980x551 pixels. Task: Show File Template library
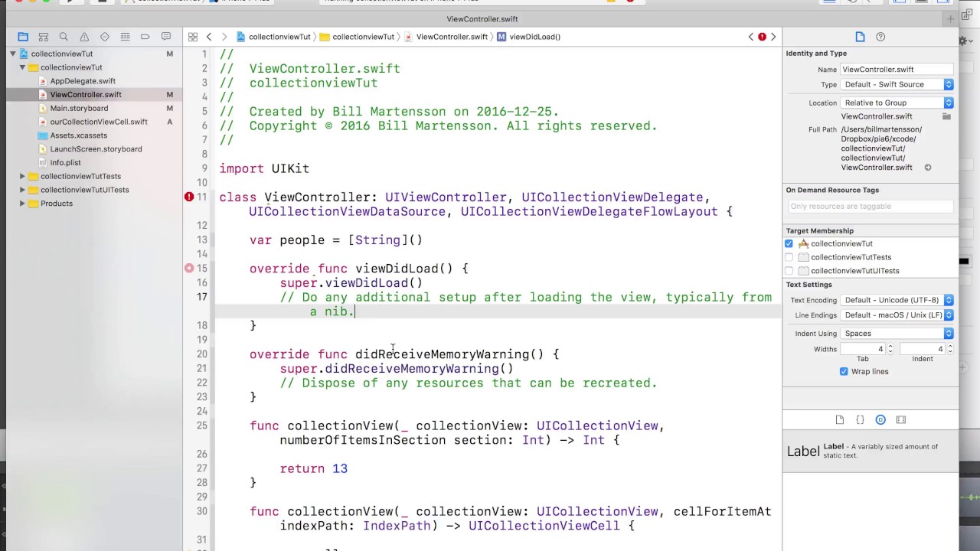click(x=840, y=419)
